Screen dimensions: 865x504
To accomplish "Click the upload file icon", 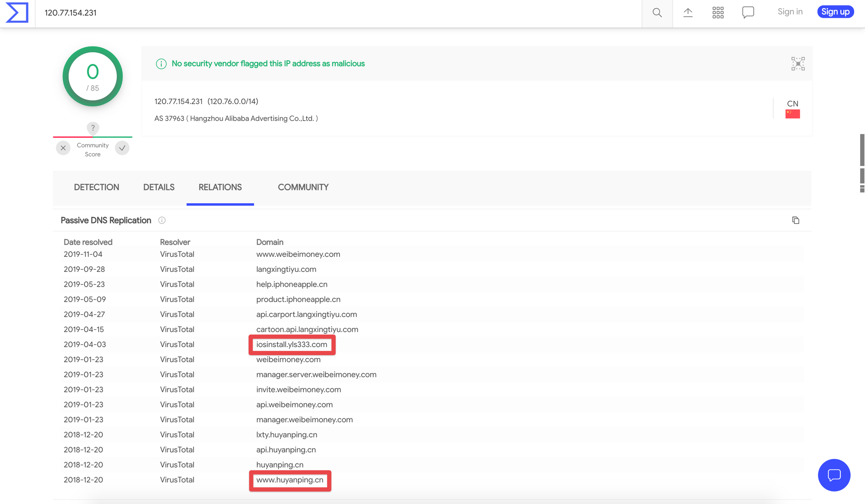I will (x=688, y=13).
